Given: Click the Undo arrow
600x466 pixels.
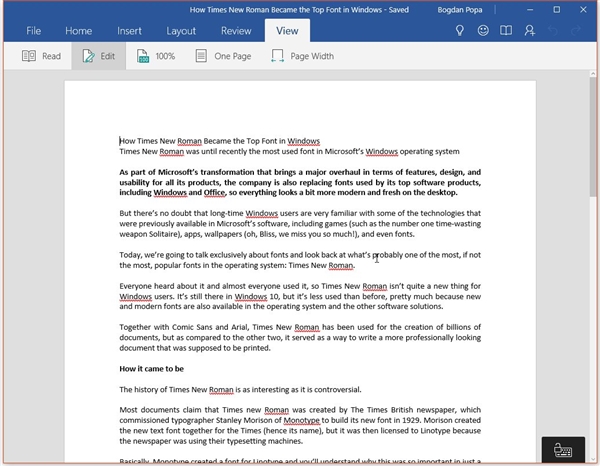Looking at the screenshot, I should 553,31.
